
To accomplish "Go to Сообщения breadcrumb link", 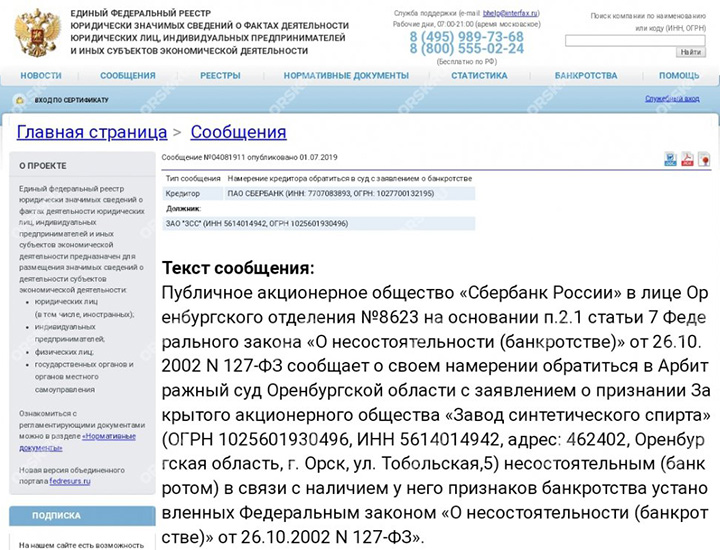I will point(238,132).
